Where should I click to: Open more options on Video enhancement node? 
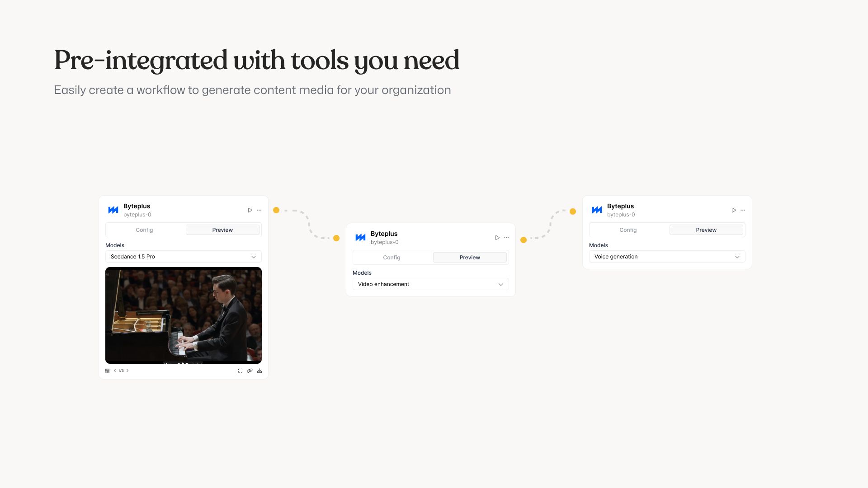[506, 238]
